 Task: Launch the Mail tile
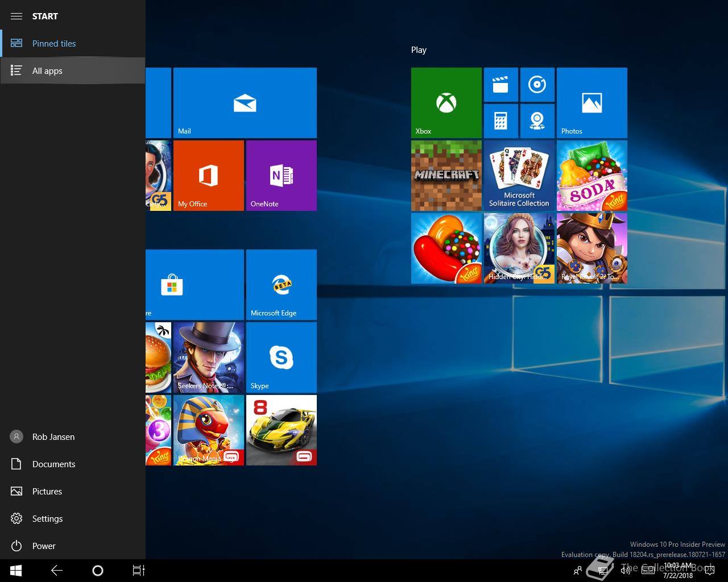coord(245,103)
